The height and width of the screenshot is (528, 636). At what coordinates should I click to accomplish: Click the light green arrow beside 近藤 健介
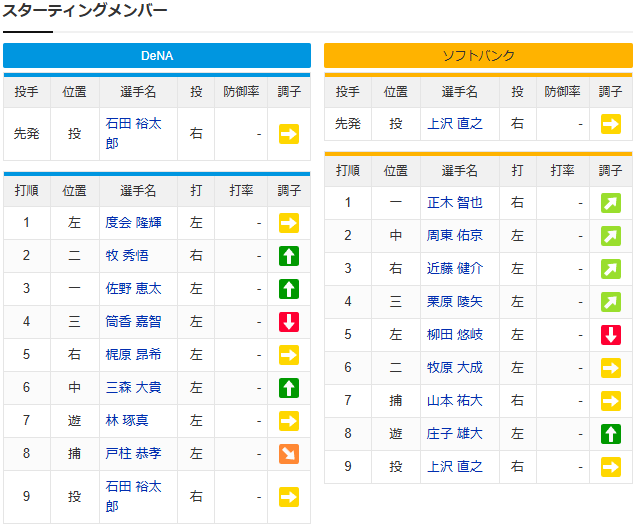point(610,269)
